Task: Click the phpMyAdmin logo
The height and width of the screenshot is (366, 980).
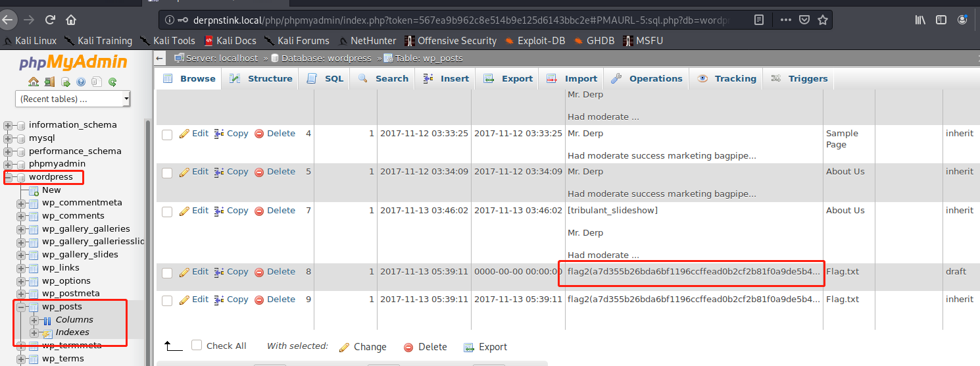Action: coord(73,63)
